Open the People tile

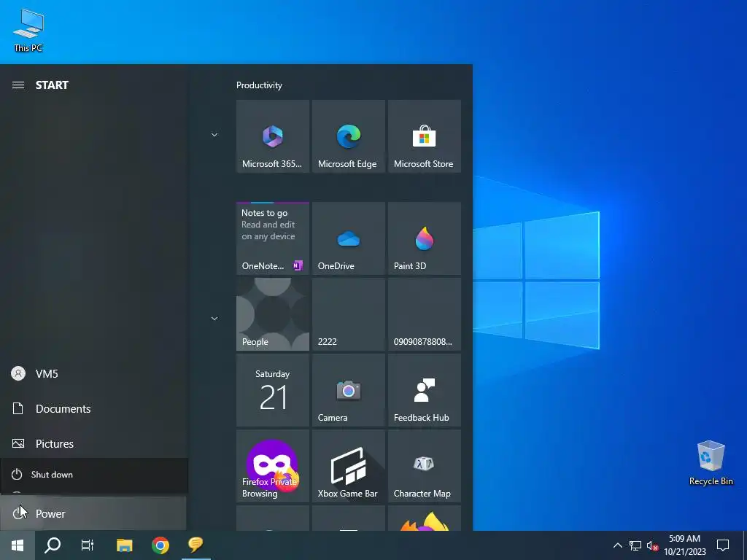click(x=273, y=314)
